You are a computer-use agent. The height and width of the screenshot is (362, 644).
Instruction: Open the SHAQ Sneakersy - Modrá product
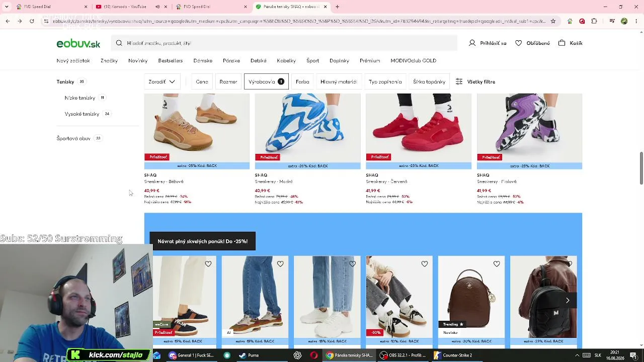[x=307, y=149]
